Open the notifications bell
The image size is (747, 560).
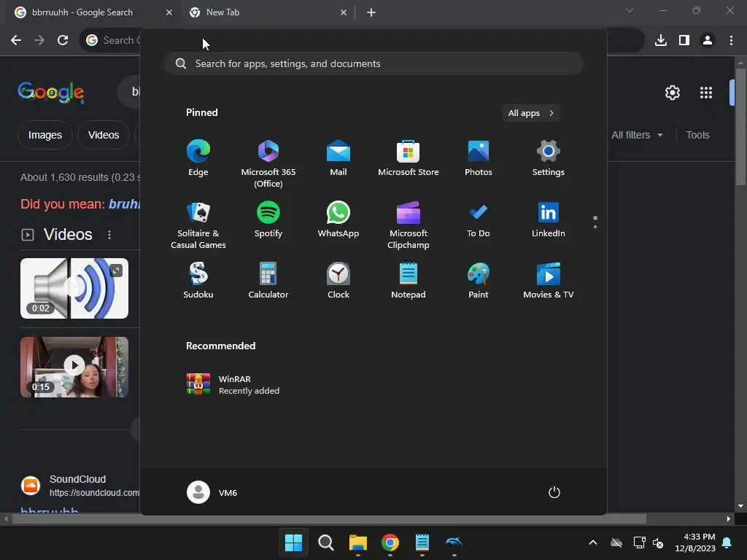(x=727, y=542)
